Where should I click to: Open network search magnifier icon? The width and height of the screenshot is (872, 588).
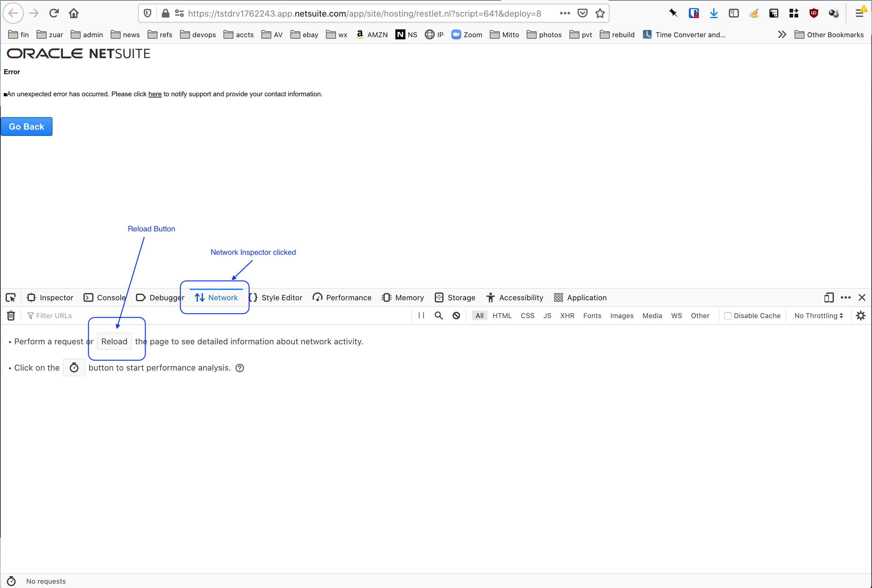439,316
